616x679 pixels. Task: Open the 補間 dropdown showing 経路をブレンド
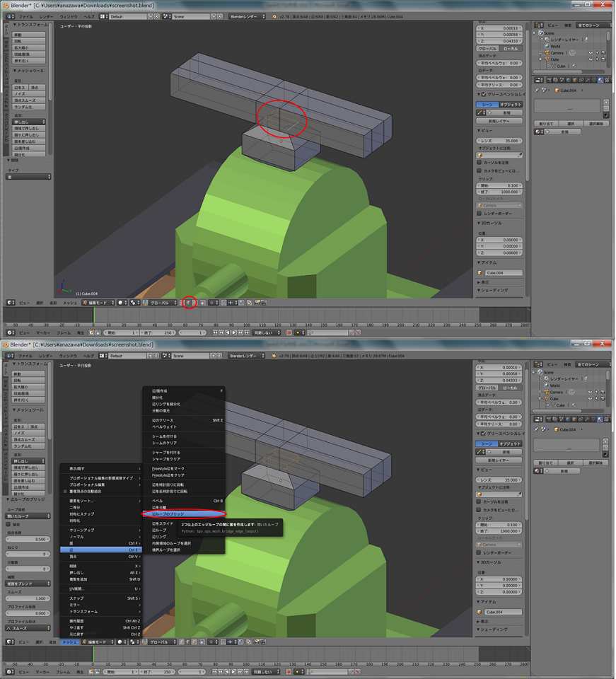click(28, 584)
